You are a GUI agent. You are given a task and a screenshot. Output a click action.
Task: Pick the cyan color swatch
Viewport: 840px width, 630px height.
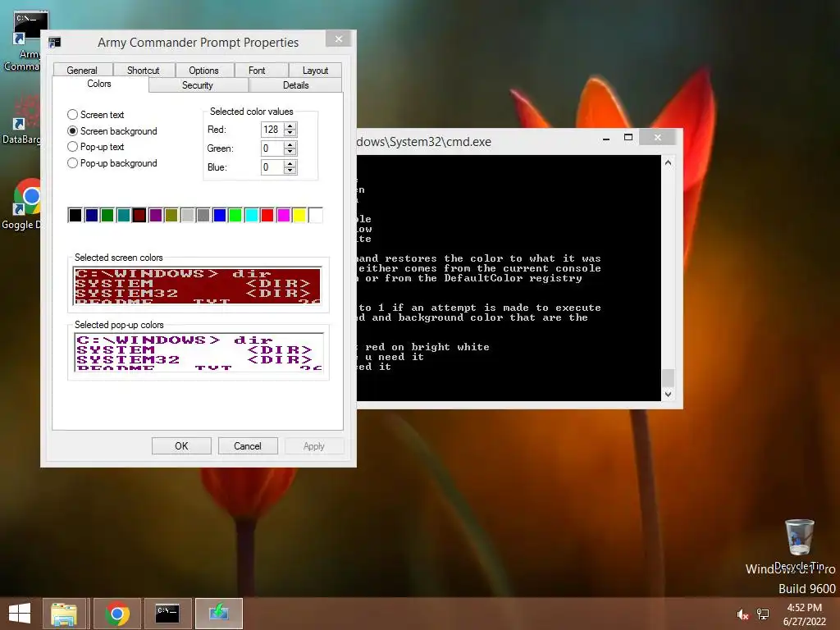(x=251, y=216)
